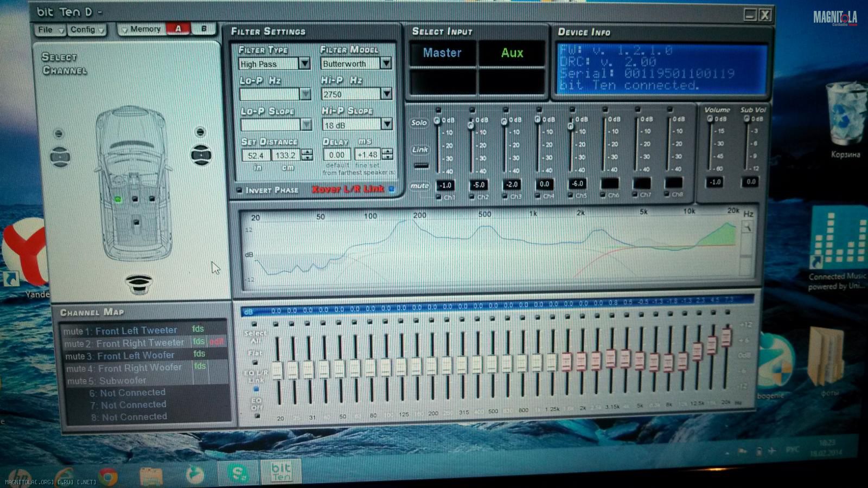Screen dimensions: 868x488
Task: Click the 20k EQ band slider
Action: [726, 337]
